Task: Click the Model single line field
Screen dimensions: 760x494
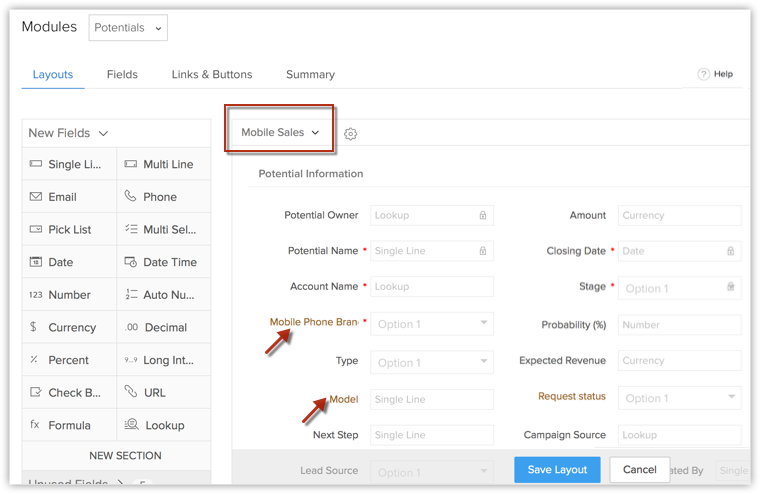Action: 431,399
